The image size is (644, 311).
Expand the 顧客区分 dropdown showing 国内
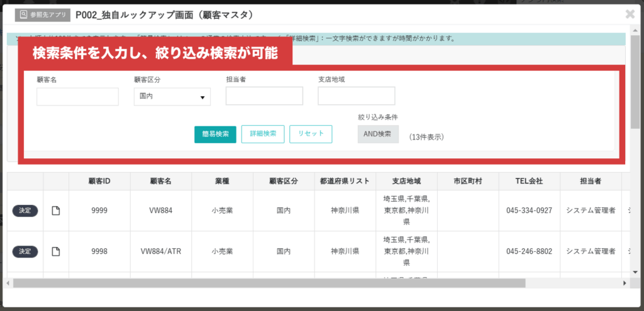(172, 97)
